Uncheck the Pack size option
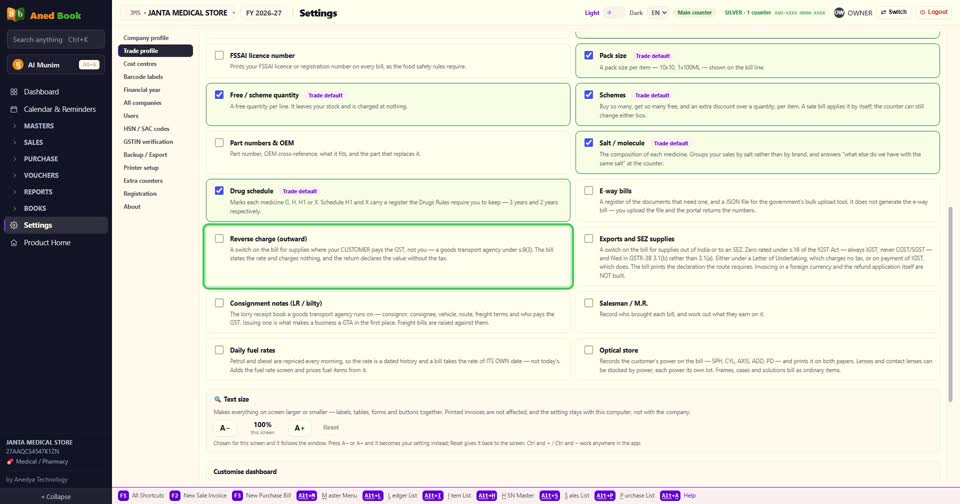This screenshot has width=960, height=504. coord(588,55)
